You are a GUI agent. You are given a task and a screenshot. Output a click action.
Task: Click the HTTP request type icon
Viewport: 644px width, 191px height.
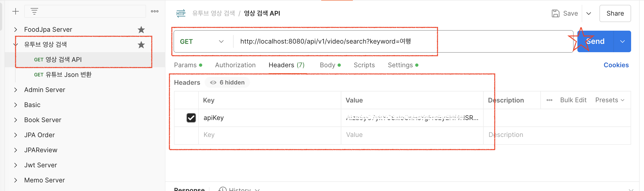pos(181,13)
